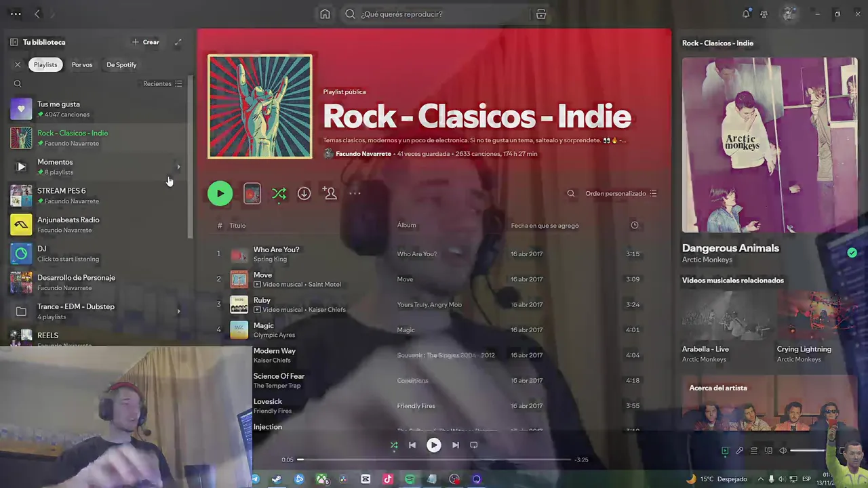Open Facundo Navarrete profile link in playlist header
This screenshot has width=868, height=488.
point(363,154)
